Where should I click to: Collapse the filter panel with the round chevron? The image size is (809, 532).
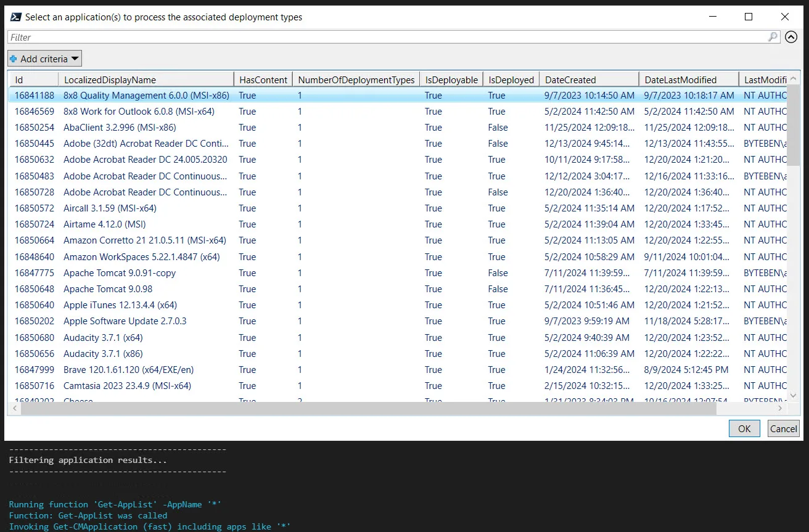[791, 37]
